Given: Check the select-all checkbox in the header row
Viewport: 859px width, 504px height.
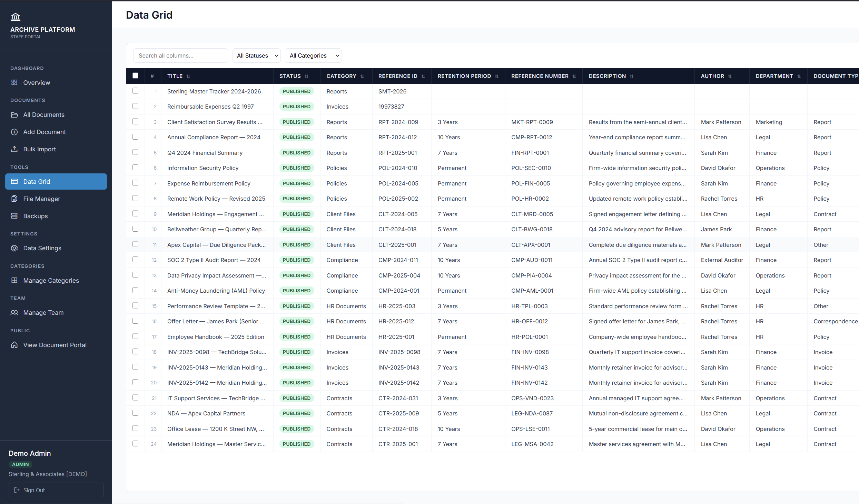Looking at the screenshot, I should (x=135, y=75).
